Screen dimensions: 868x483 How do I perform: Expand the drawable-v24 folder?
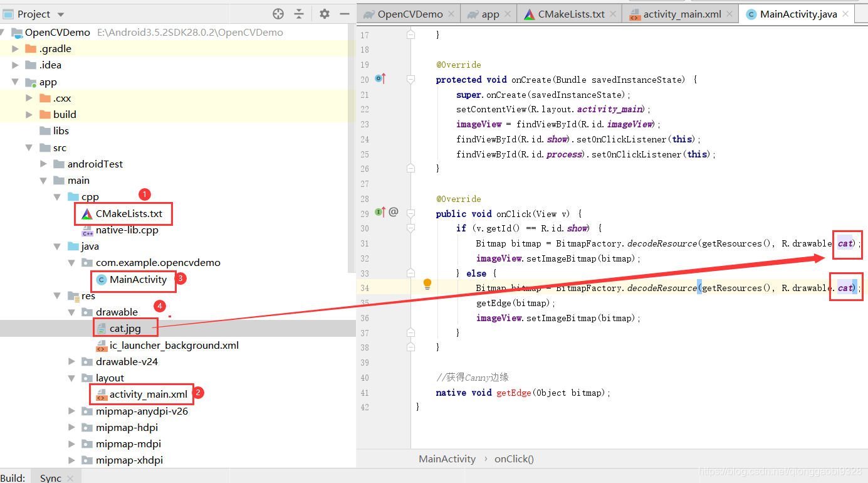point(72,362)
